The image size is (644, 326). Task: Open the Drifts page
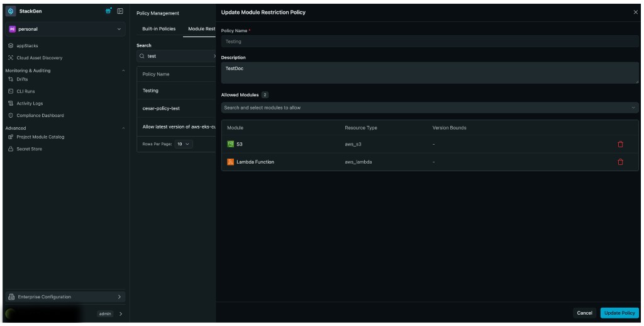click(22, 79)
